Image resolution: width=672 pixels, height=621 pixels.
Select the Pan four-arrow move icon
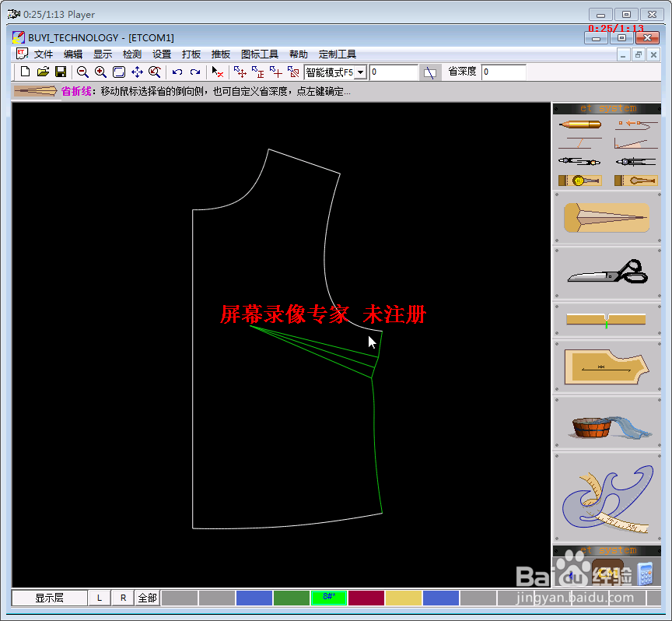(137, 72)
